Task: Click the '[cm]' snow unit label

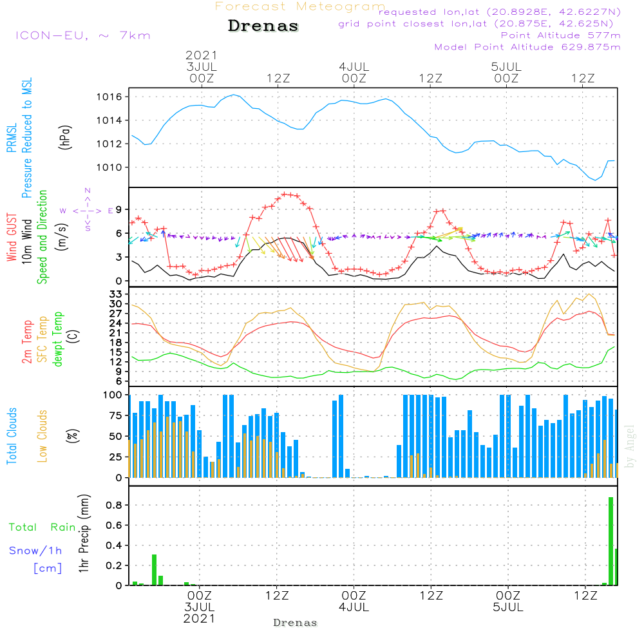Action: click(x=48, y=569)
